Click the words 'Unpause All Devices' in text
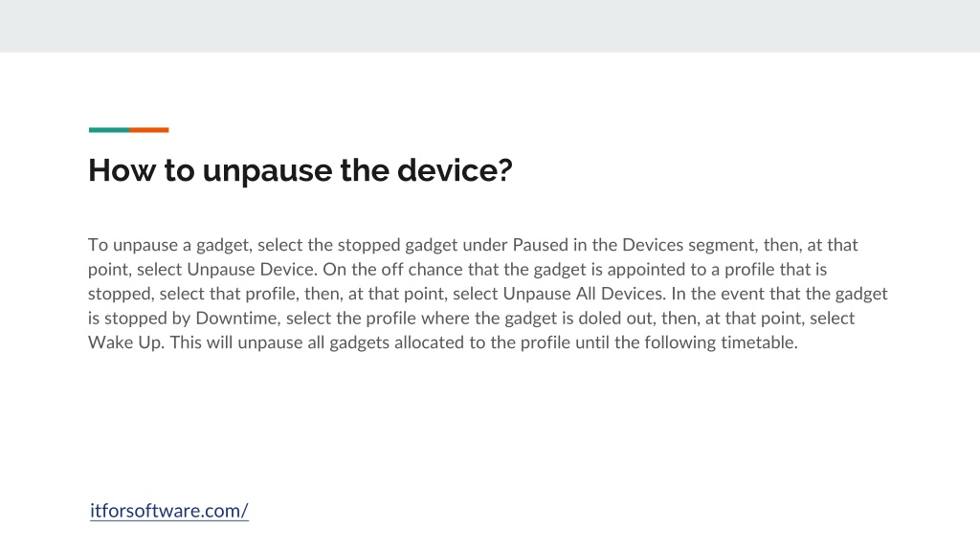 coord(583,294)
